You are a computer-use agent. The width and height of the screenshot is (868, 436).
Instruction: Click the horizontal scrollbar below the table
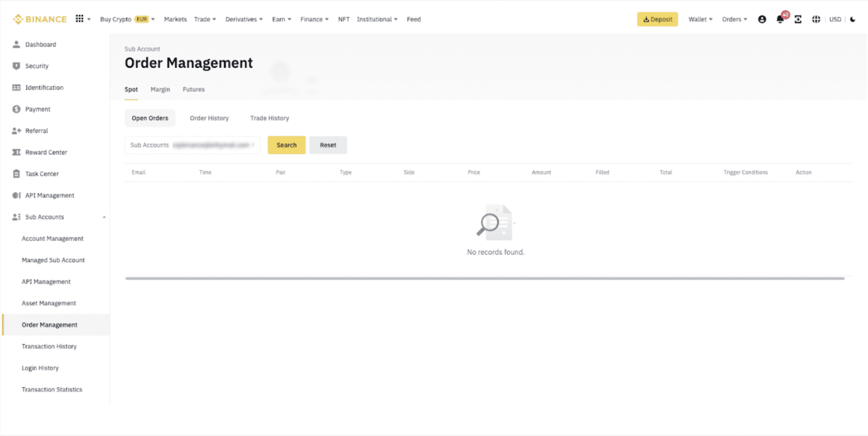coord(484,279)
